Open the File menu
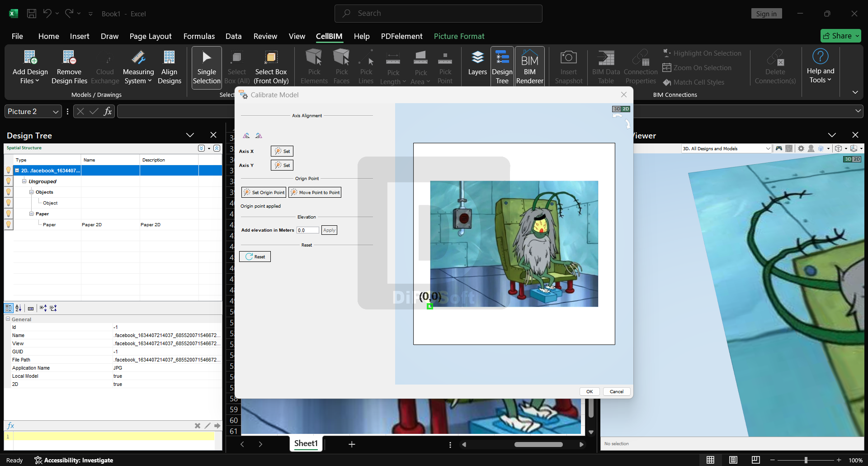Screen dimensions: 868x466 pyautogui.click(x=17, y=36)
